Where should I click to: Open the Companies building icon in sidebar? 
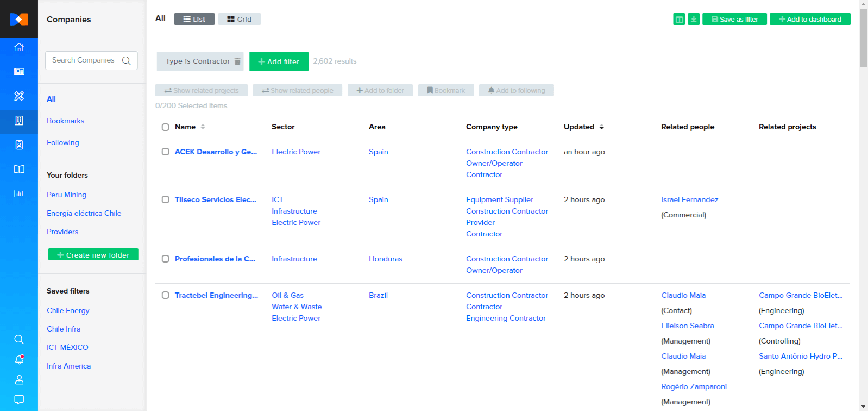pos(19,121)
